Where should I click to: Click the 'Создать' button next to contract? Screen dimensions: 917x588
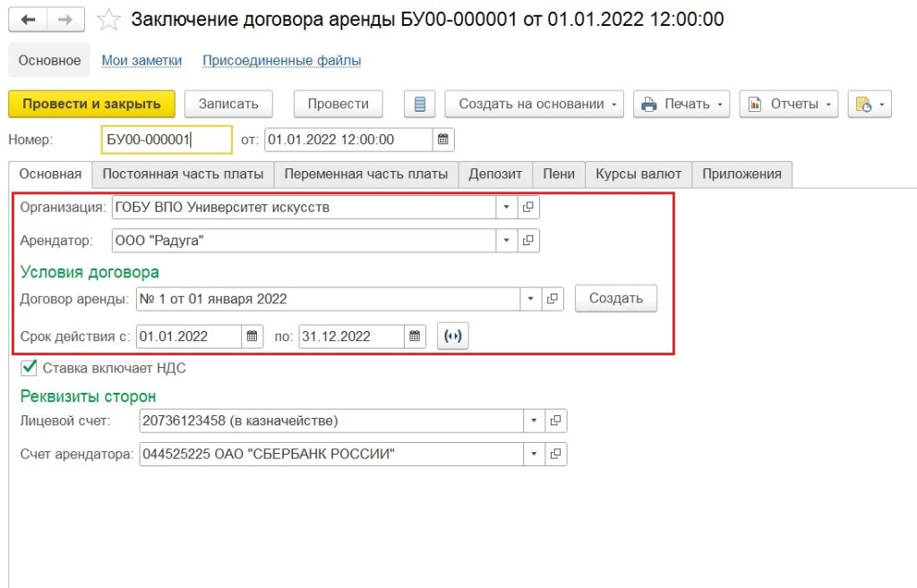coord(615,298)
